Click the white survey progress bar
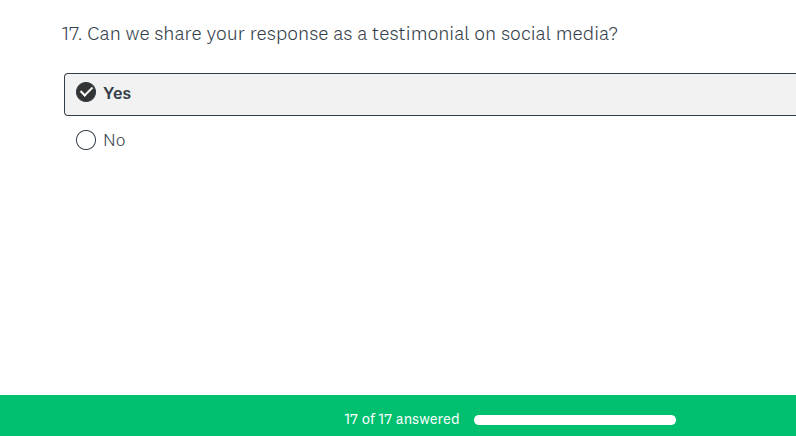Image resolution: width=796 pixels, height=436 pixels. click(575, 419)
